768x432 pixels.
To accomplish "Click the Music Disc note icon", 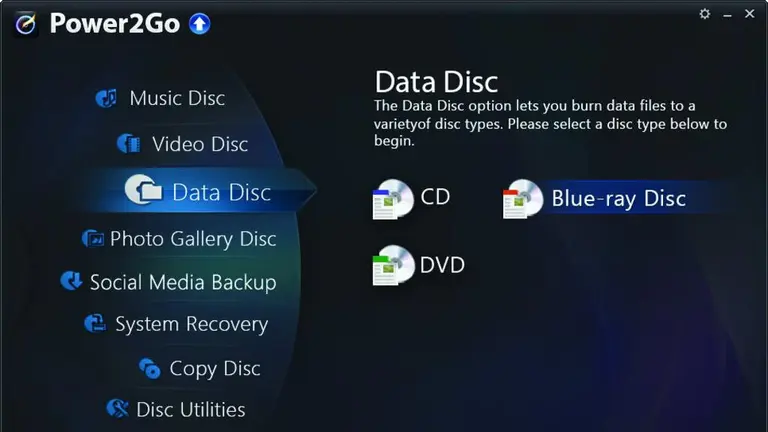I will 106,98.
